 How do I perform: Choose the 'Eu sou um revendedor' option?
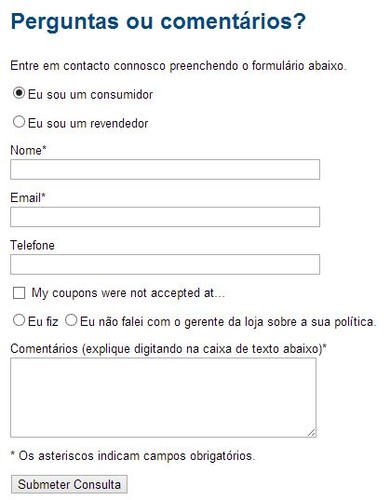point(19,122)
